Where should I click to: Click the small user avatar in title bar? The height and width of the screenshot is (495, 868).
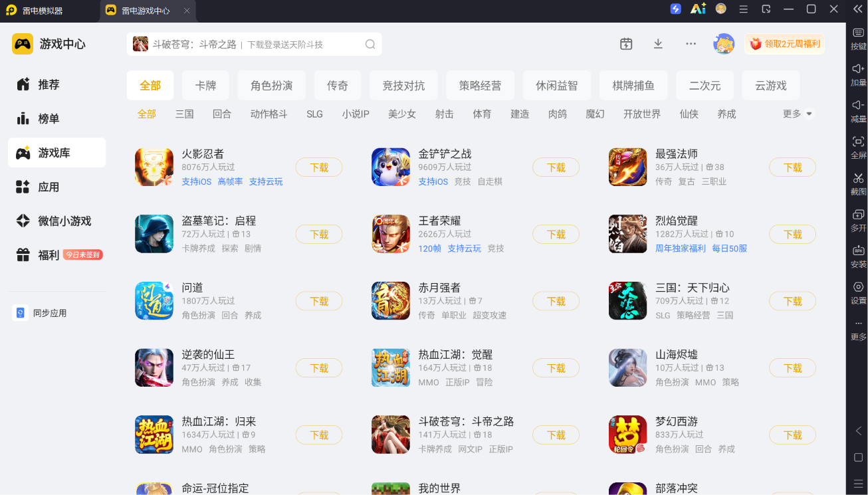pyautogui.click(x=721, y=9)
